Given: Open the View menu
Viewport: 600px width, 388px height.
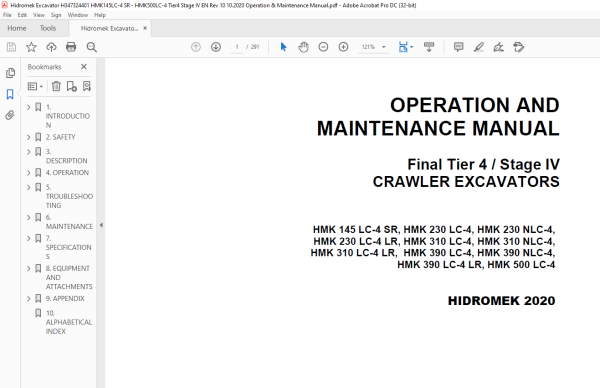Looking at the screenshot, I should [x=39, y=15].
